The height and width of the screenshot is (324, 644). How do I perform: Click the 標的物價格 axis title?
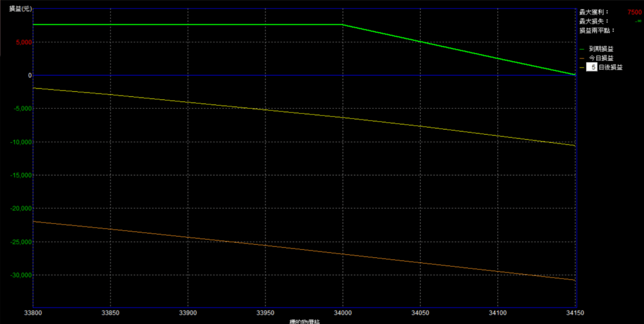pyautogui.click(x=304, y=321)
